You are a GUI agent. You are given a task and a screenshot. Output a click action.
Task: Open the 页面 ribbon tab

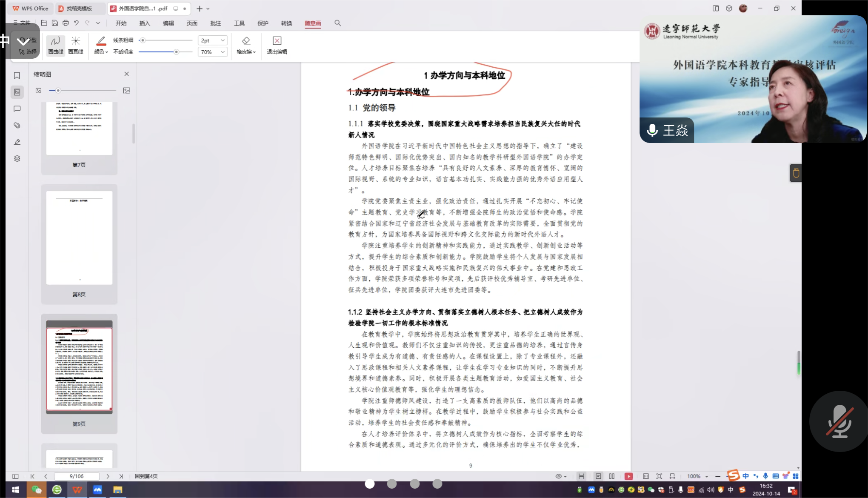click(192, 23)
